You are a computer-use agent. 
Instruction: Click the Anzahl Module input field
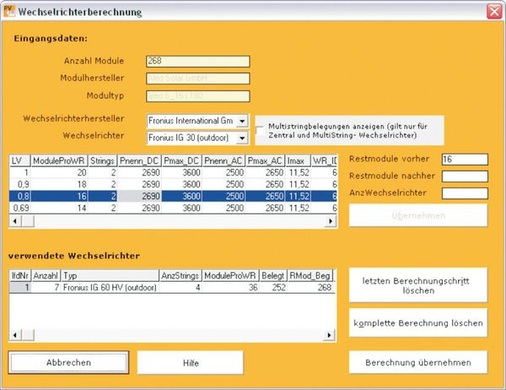coord(198,61)
